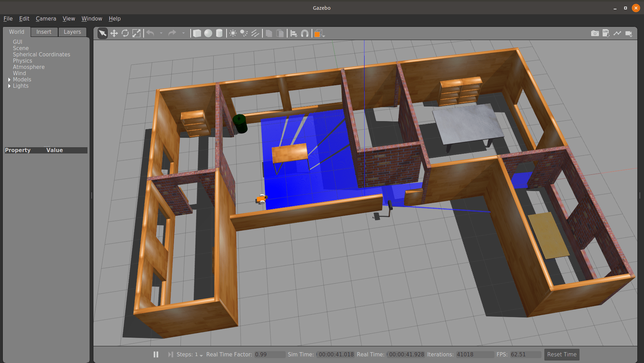Select the orange robot in the scene
This screenshot has width=644, height=363.
pyautogui.click(x=261, y=199)
